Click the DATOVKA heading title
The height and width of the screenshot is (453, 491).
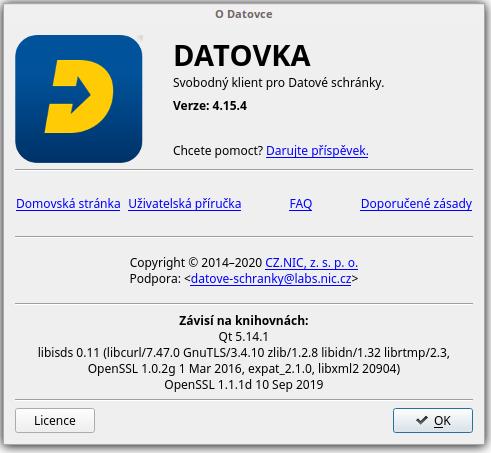pos(242,56)
